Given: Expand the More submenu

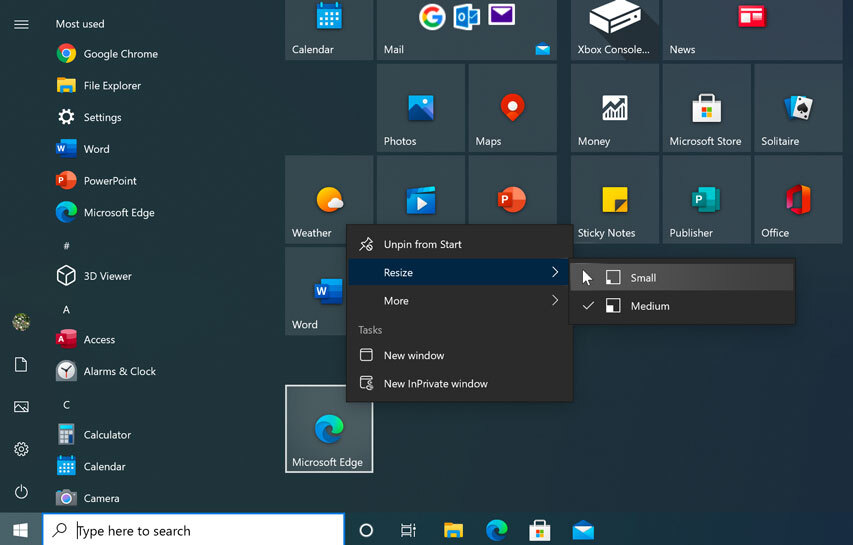Looking at the screenshot, I should [x=459, y=300].
